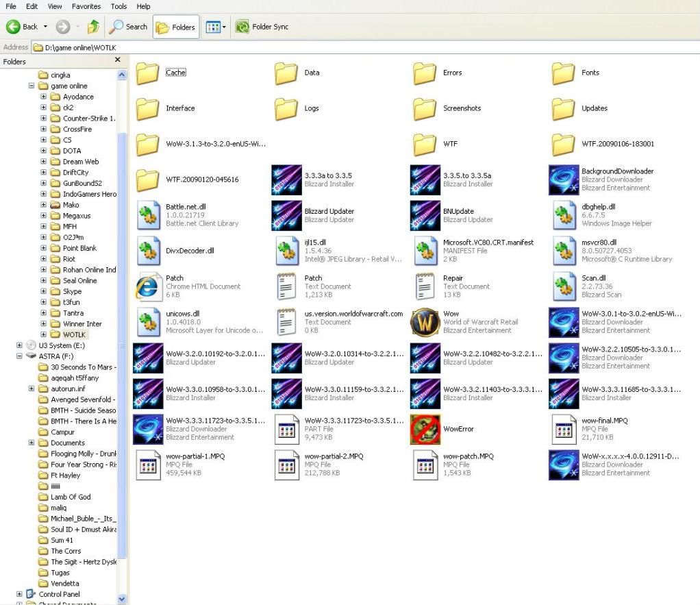Click the Forward navigation button

pyautogui.click(x=63, y=27)
